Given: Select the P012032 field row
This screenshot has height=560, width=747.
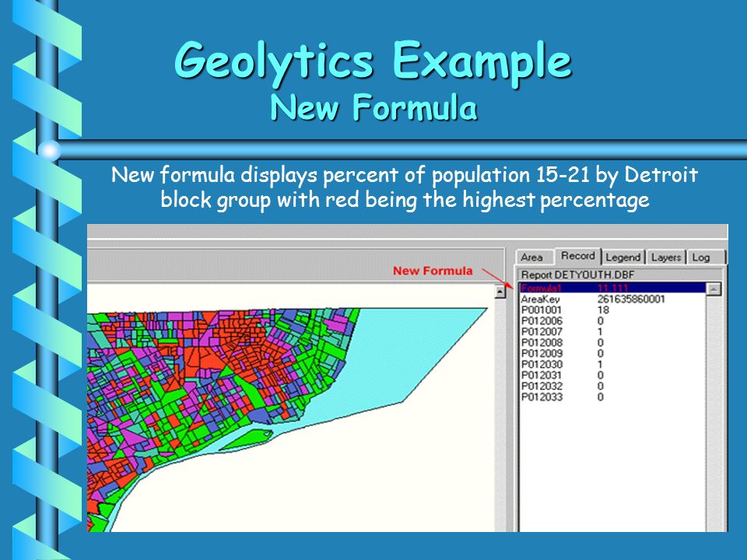Looking at the screenshot, I should (612, 387).
